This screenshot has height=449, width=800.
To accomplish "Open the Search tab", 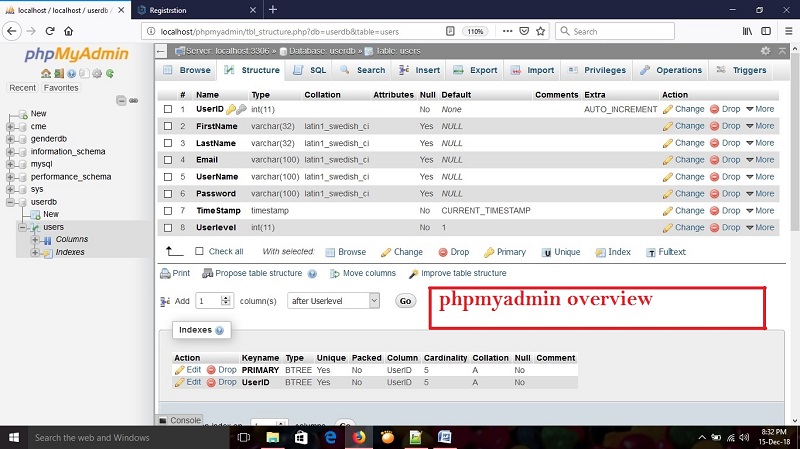I will [x=363, y=70].
